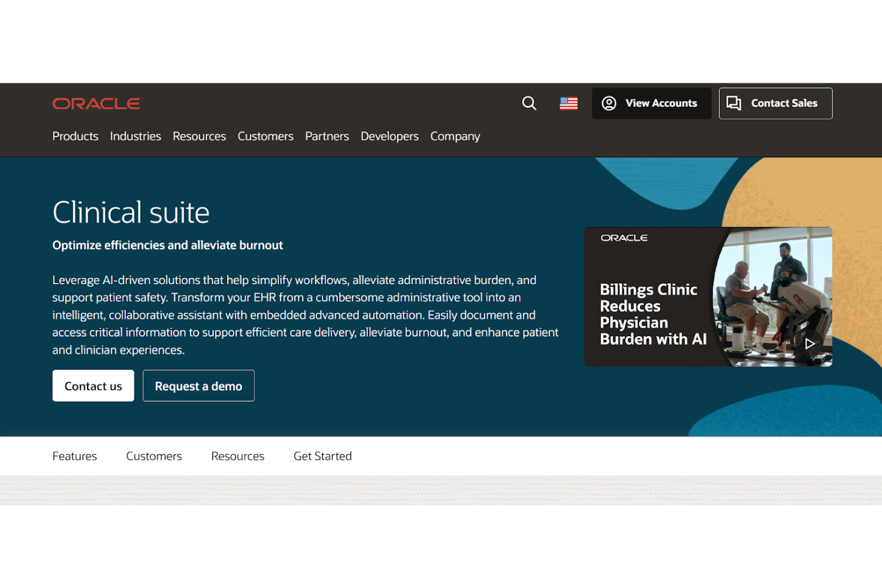Open the Products menu
This screenshot has width=882, height=588.
(75, 136)
